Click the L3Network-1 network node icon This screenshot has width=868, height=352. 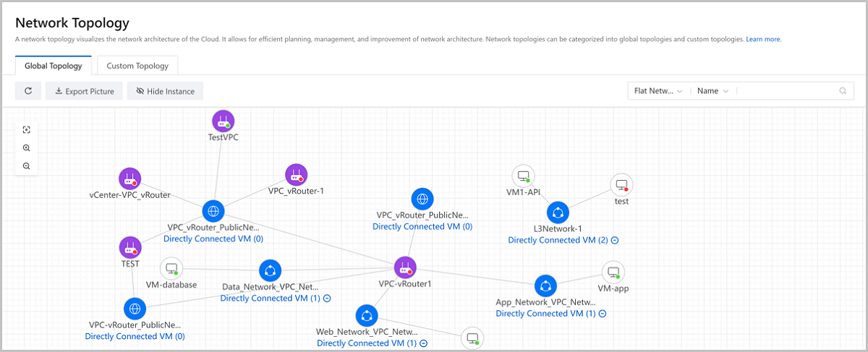(557, 213)
